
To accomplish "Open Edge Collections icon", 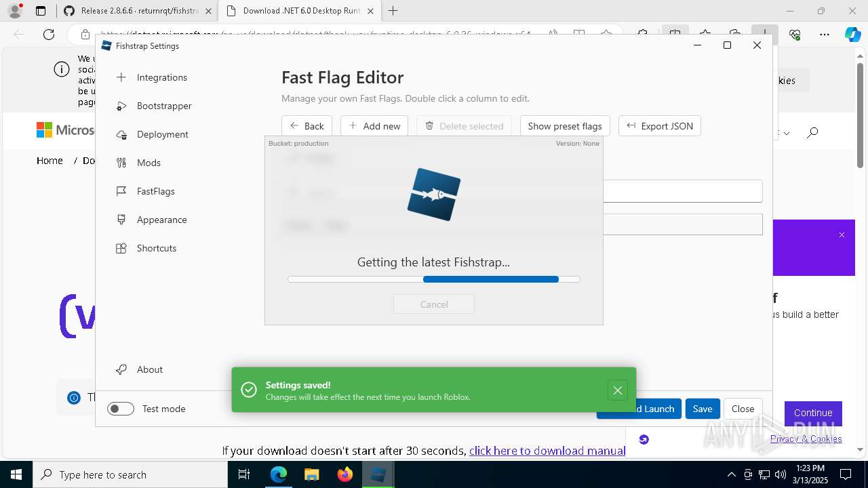I will 735,35.
